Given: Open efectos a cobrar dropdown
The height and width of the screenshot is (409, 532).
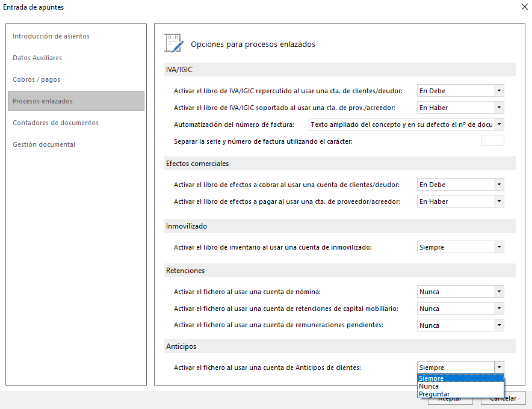Looking at the screenshot, I should point(460,185).
